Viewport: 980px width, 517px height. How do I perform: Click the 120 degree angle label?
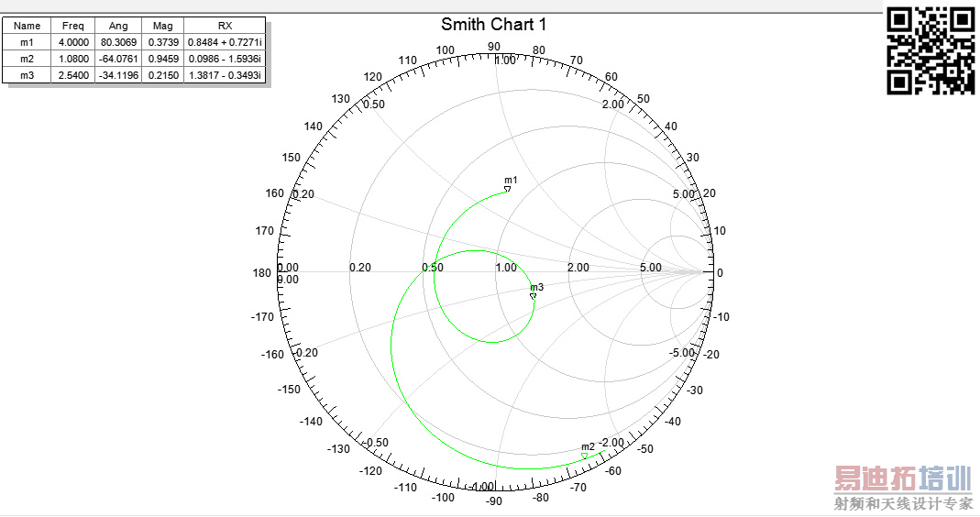372,76
